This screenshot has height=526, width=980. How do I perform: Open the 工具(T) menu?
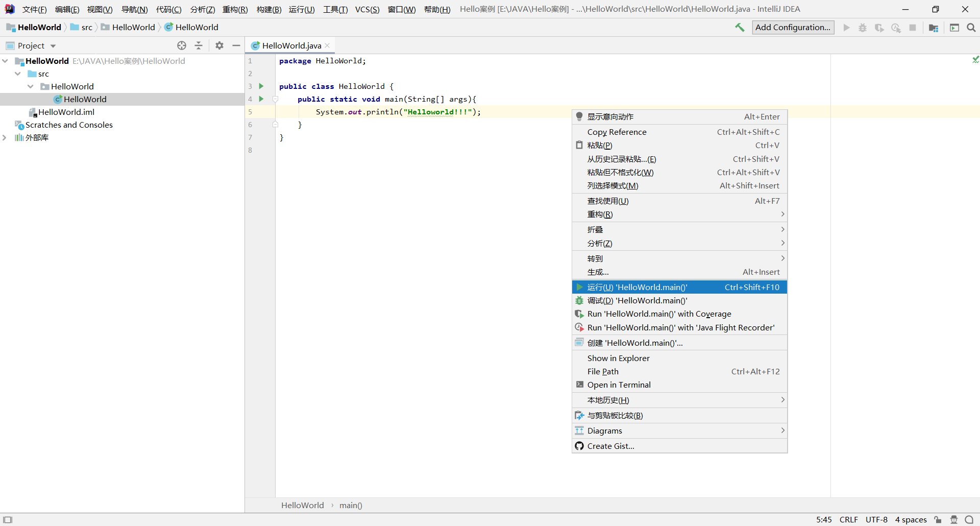tap(335, 10)
